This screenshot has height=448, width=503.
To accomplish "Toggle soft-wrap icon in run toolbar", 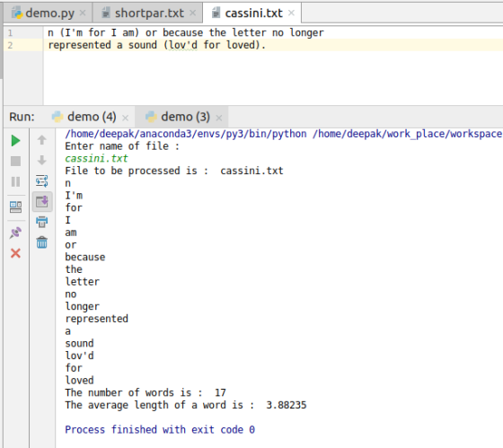I will click(x=41, y=180).
